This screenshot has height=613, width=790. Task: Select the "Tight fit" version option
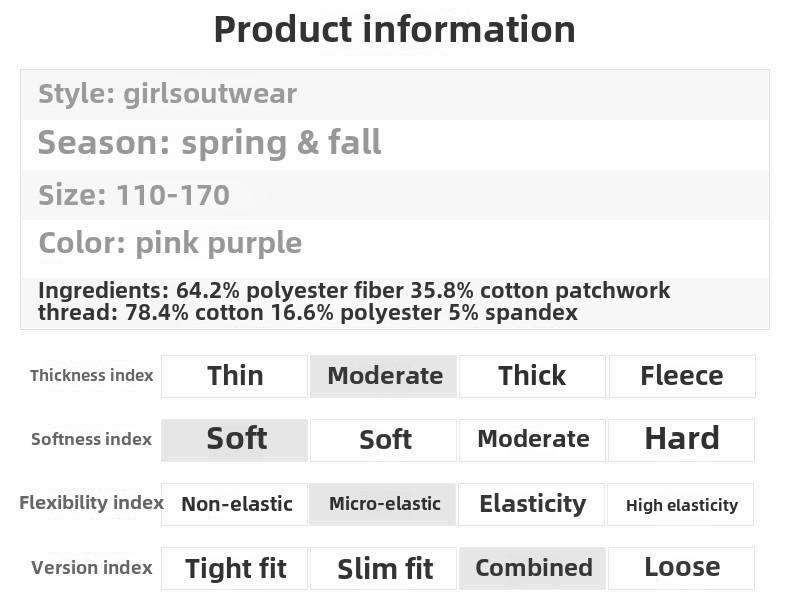[235, 568]
